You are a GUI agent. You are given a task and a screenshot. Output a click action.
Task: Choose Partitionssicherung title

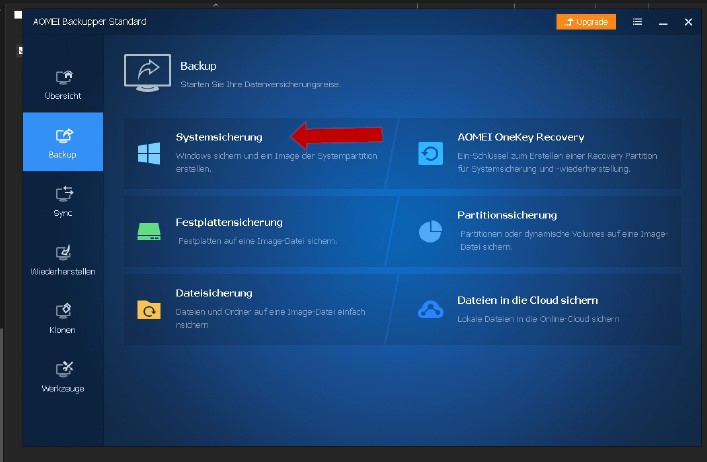[x=507, y=215]
